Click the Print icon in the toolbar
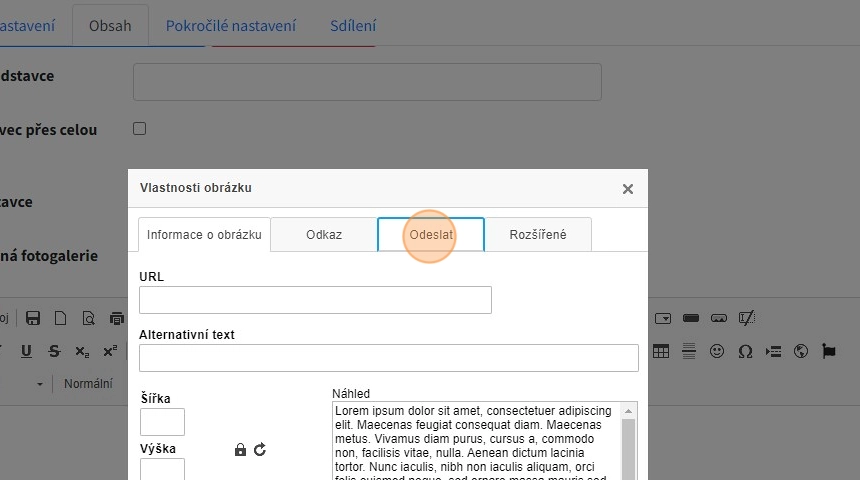 click(117, 319)
